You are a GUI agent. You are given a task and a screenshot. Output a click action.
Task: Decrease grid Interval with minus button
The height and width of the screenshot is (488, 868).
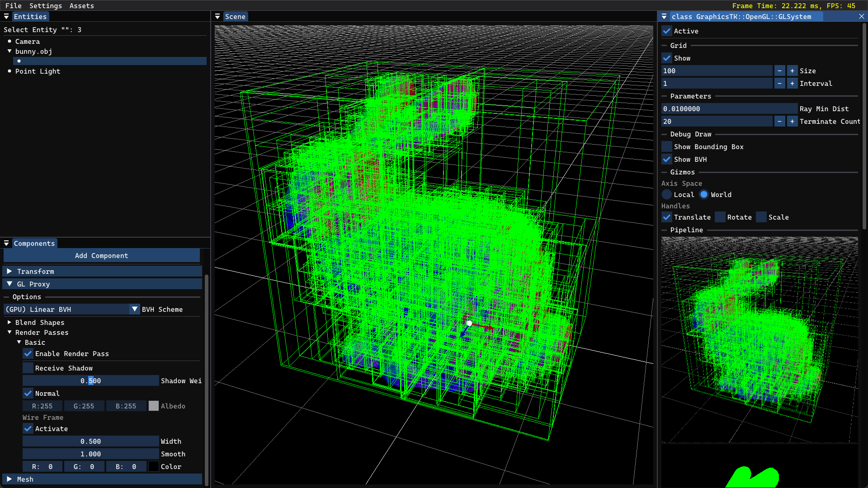779,84
